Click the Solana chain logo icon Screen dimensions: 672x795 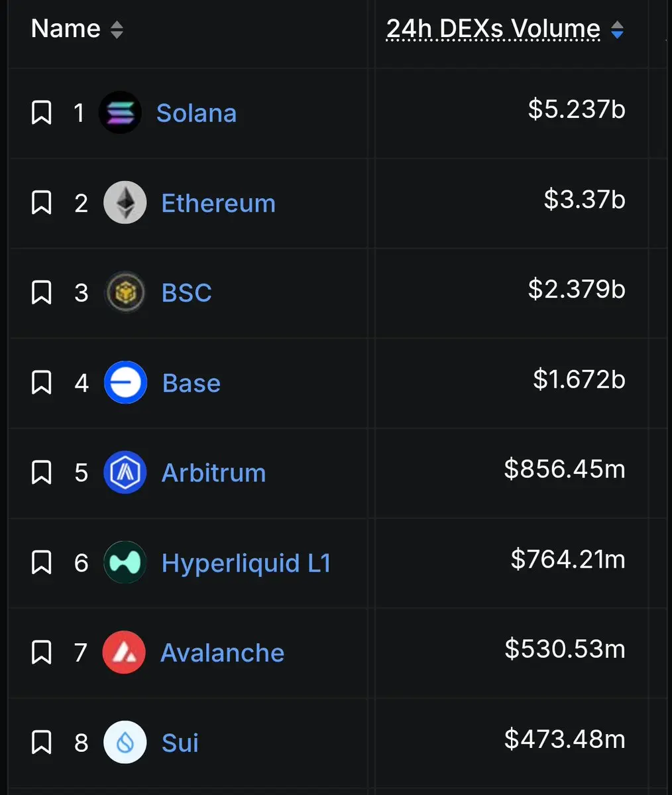tap(120, 113)
